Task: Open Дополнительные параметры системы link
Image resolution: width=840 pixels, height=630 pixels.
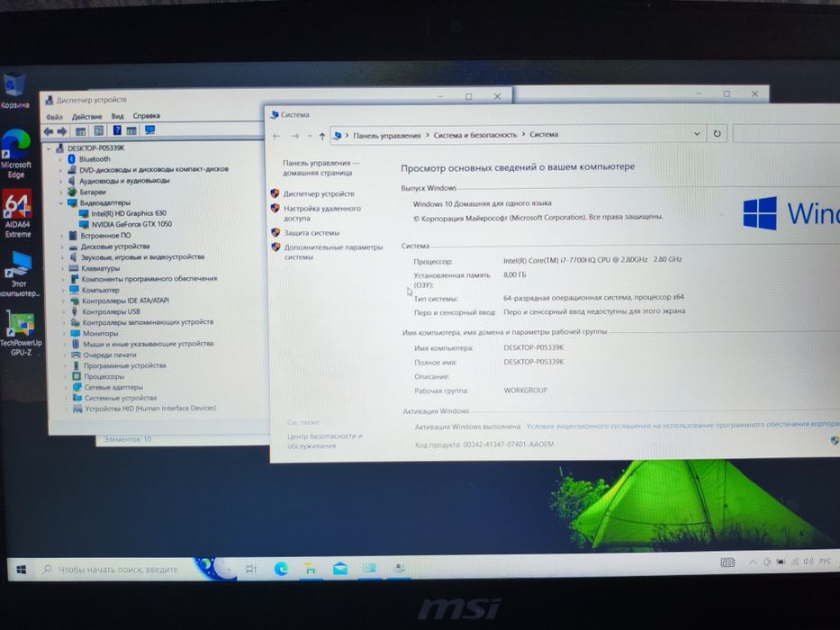Action: [x=333, y=252]
